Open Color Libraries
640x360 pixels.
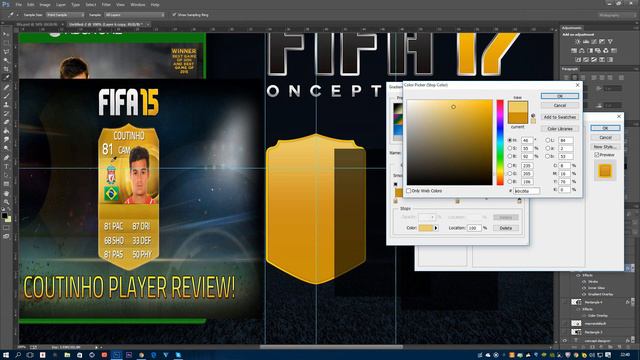(x=560, y=129)
